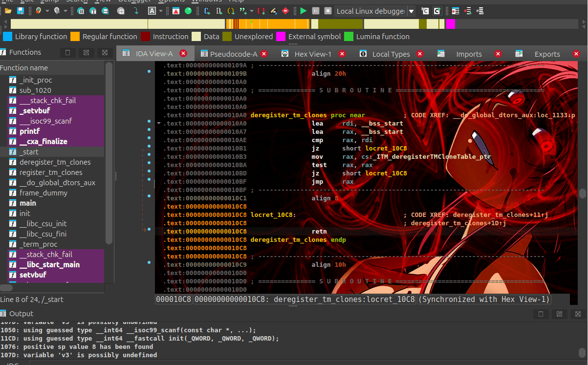Click the Pause process button
588x365 pixels.
[316, 11]
